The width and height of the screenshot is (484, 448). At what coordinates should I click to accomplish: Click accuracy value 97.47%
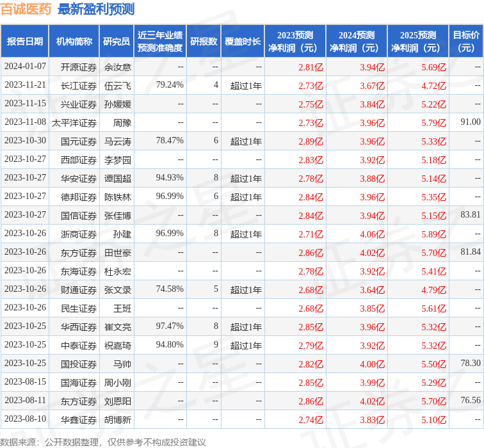point(170,326)
